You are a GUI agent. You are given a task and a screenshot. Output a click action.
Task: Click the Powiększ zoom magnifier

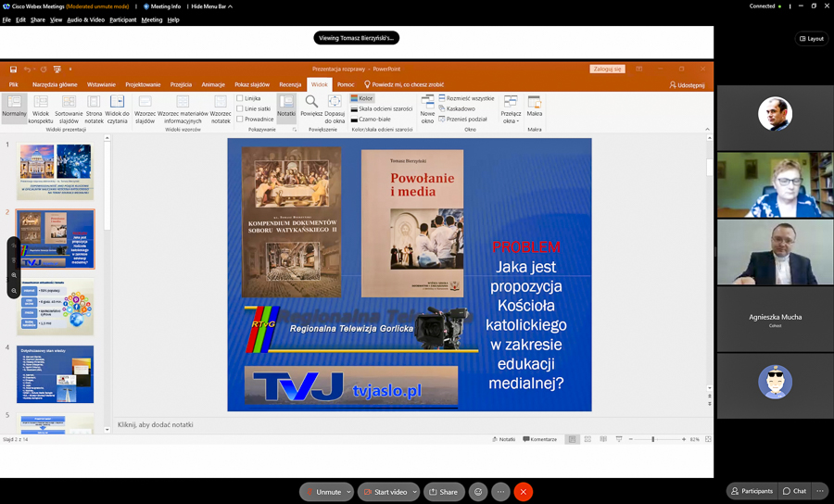tap(311, 107)
